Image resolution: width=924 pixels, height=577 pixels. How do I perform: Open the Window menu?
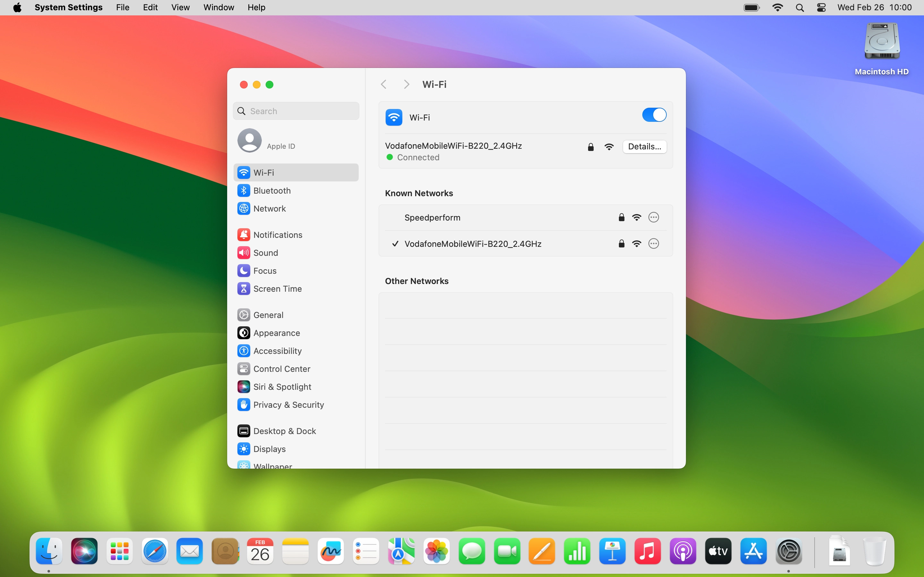(x=218, y=7)
